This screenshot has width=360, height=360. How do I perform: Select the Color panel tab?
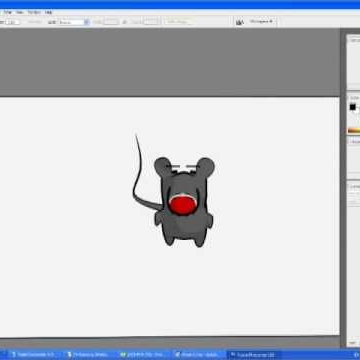pyautogui.click(x=354, y=98)
